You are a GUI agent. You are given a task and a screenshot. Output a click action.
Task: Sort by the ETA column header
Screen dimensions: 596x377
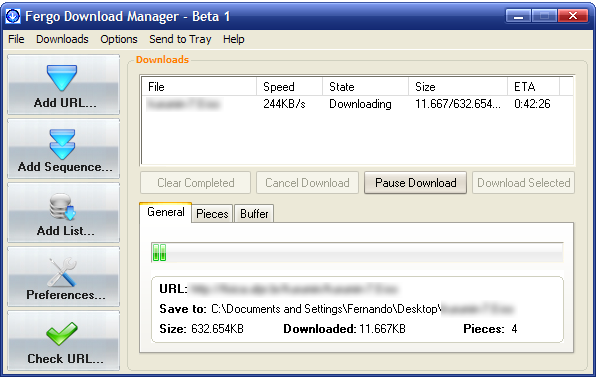click(x=533, y=87)
